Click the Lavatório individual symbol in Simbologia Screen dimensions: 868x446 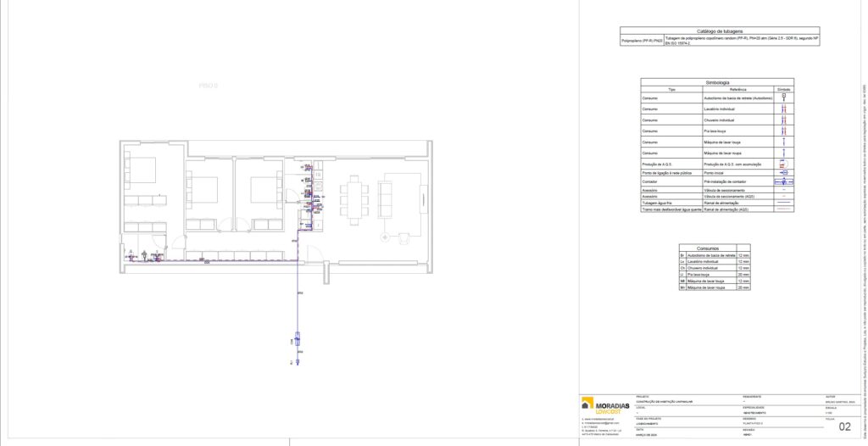coord(784,109)
